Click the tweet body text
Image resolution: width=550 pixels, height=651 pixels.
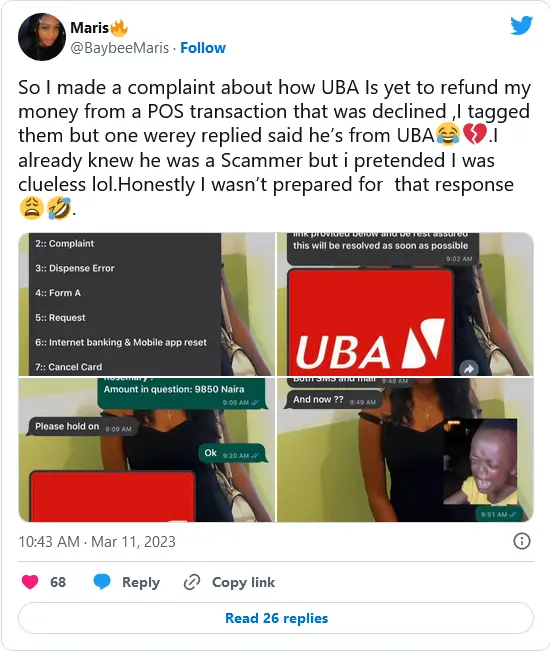[274, 147]
